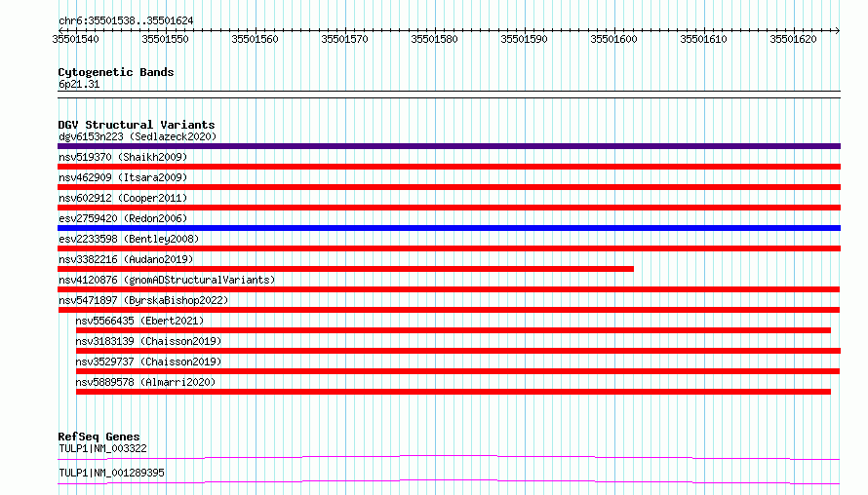Open nsv3529737 (Chaisson2019) label

(x=148, y=362)
